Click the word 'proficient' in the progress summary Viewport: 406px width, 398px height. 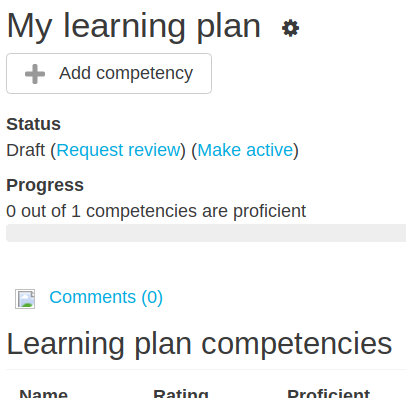click(x=269, y=212)
